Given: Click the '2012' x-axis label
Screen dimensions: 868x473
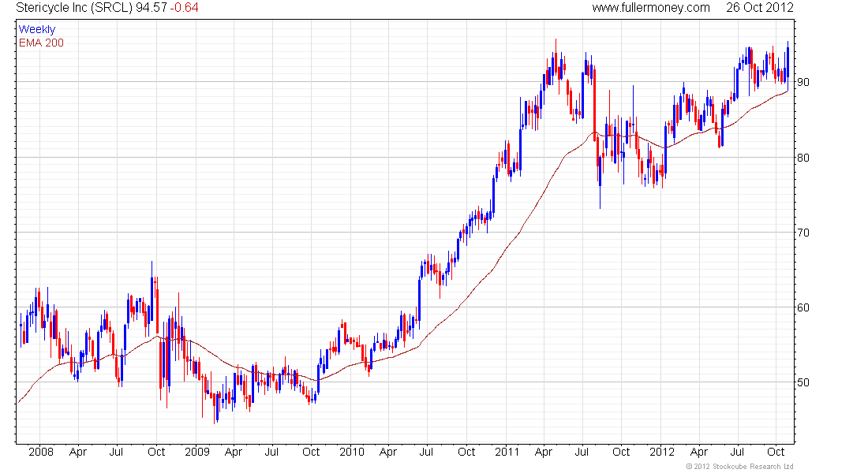Looking at the screenshot, I should coord(662,452).
